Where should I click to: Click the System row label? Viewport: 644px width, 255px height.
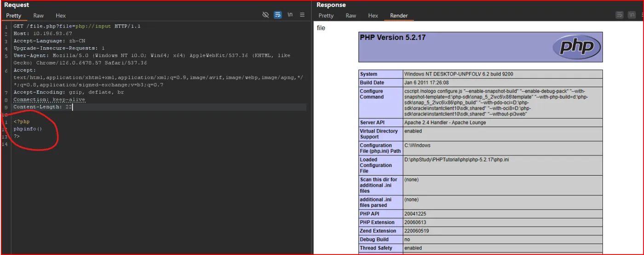point(368,74)
